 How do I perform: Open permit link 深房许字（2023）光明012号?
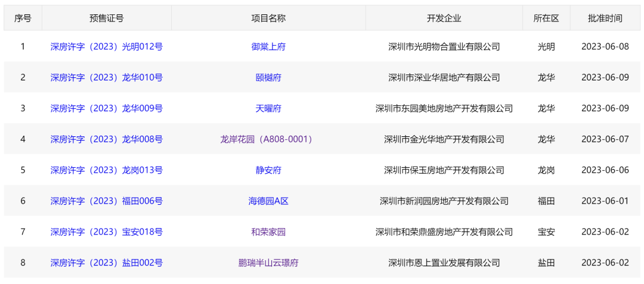point(107,46)
